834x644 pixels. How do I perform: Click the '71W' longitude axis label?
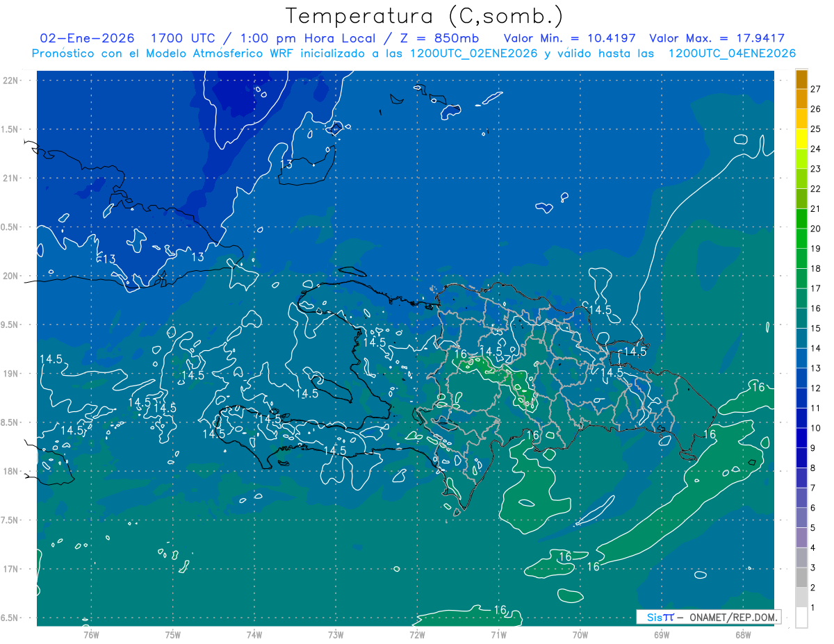pos(498,635)
